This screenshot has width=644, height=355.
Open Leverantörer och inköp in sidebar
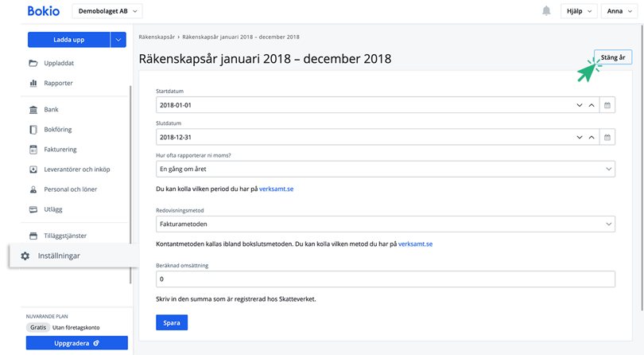(x=77, y=170)
